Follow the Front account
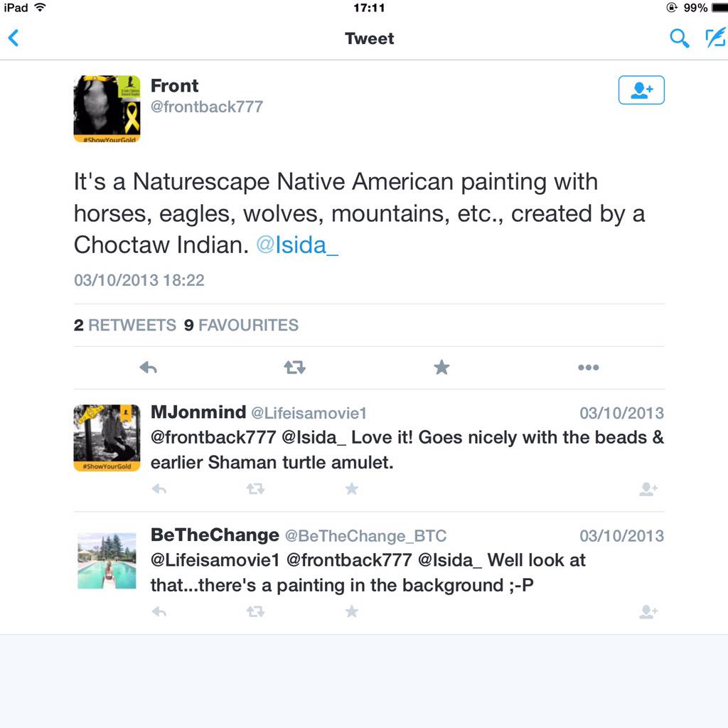 (641, 90)
